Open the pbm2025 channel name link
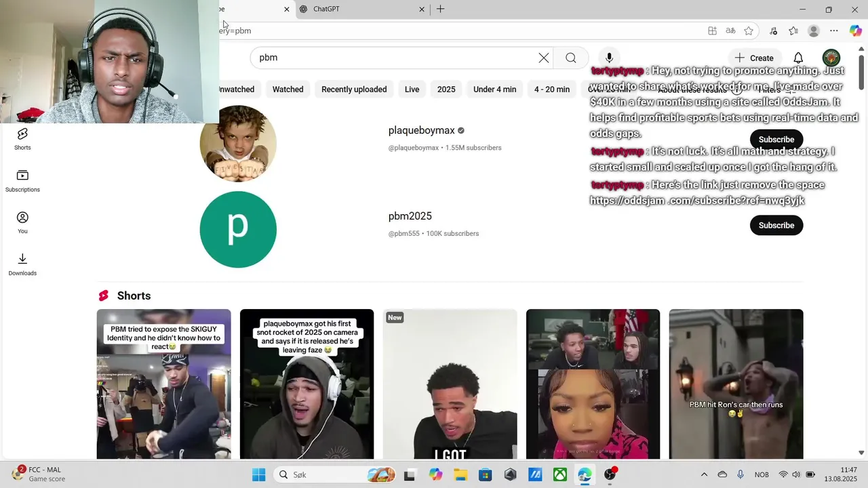The width and height of the screenshot is (868, 488). (x=410, y=216)
